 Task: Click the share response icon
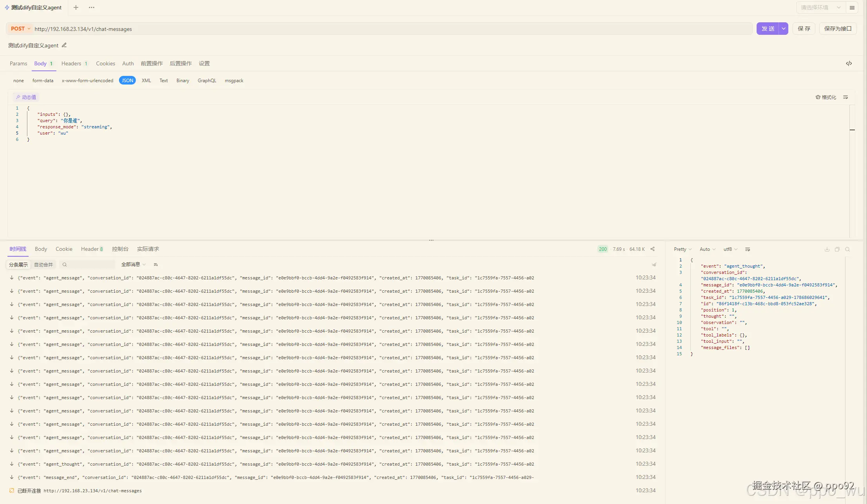point(653,249)
